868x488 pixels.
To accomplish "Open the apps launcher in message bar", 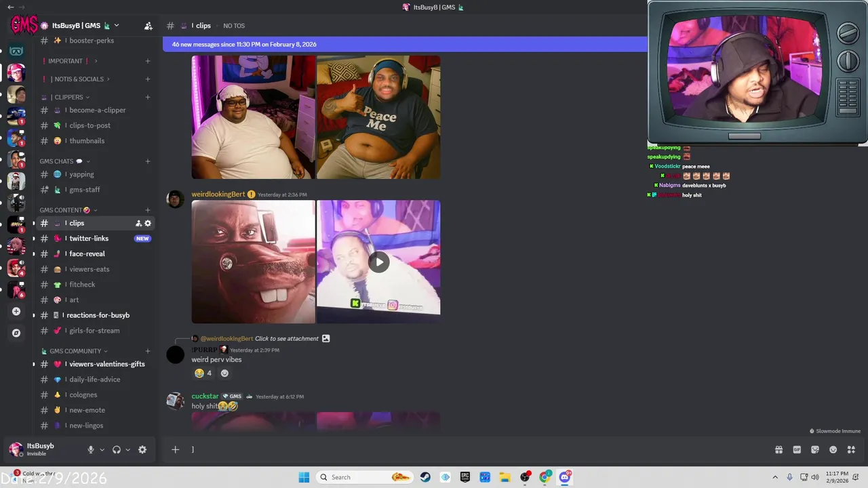I will (x=851, y=449).
